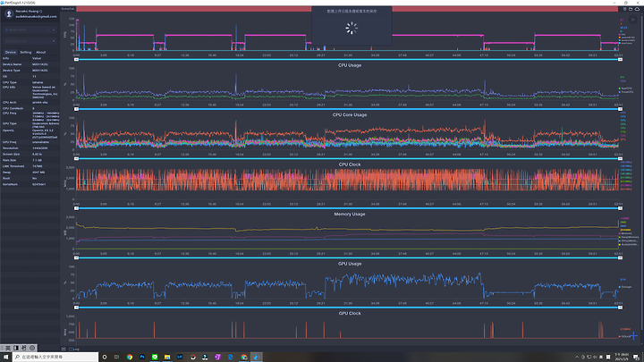Select the Device Name info row
This screenshot has height=362, width=644.
click(x=30, y=64)
